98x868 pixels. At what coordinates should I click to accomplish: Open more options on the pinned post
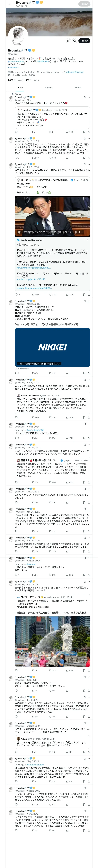pyautogui.click(x=89, y=97)
